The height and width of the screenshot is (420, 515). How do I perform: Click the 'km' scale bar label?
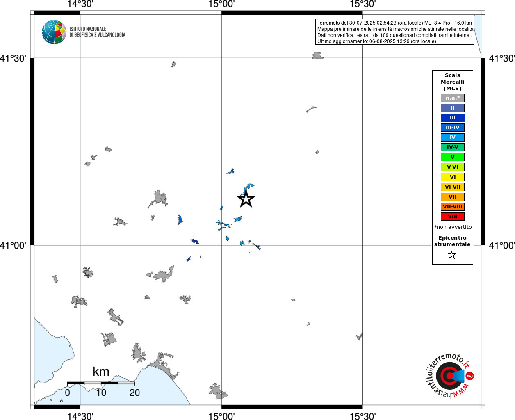101,372
